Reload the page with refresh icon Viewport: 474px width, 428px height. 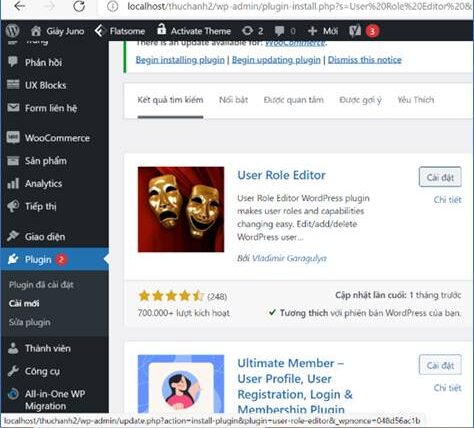coord(79,6)
